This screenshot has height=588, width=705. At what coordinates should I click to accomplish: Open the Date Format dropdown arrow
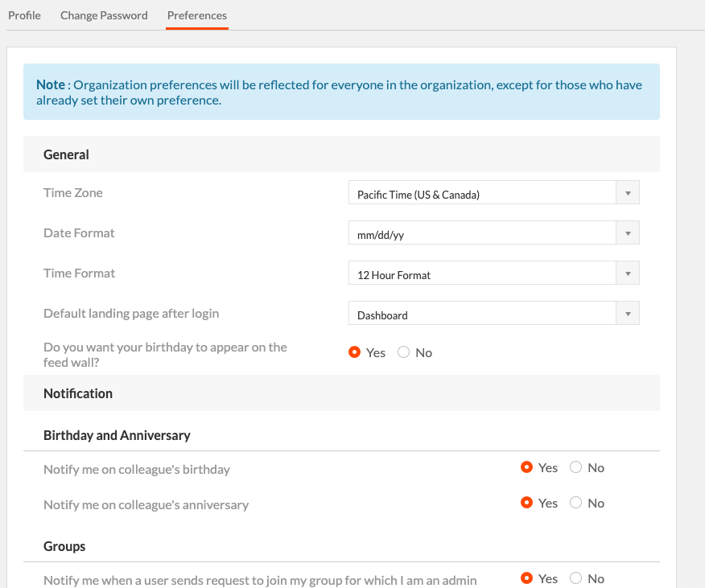coord(628,232)
